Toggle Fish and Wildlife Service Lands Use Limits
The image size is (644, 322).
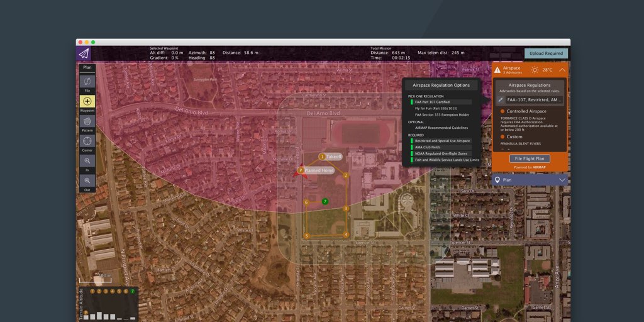[445, 160]
